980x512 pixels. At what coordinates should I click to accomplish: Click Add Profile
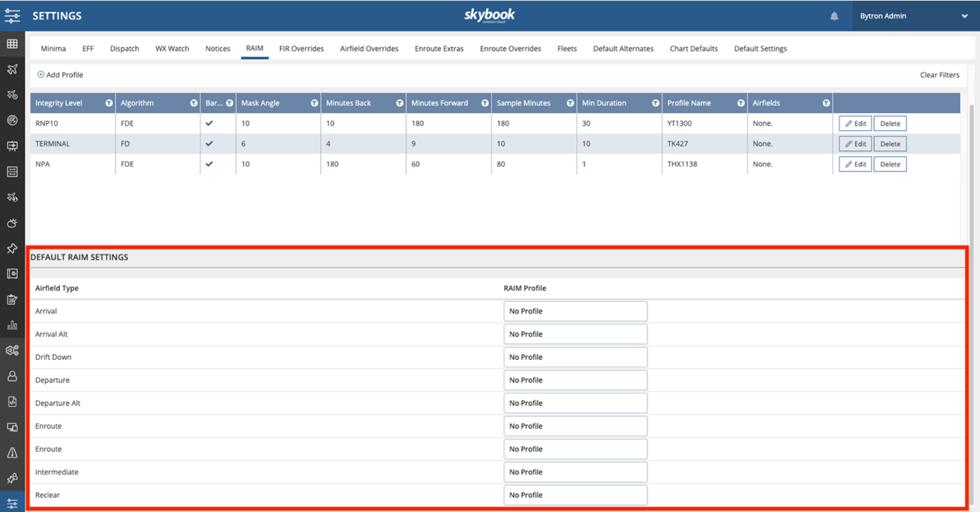(60, 75)
